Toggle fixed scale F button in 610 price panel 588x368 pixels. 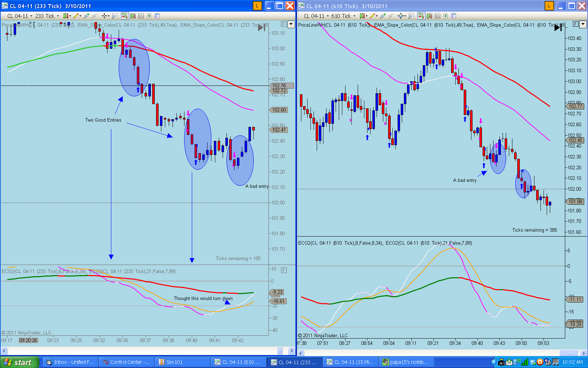point(576,24)
